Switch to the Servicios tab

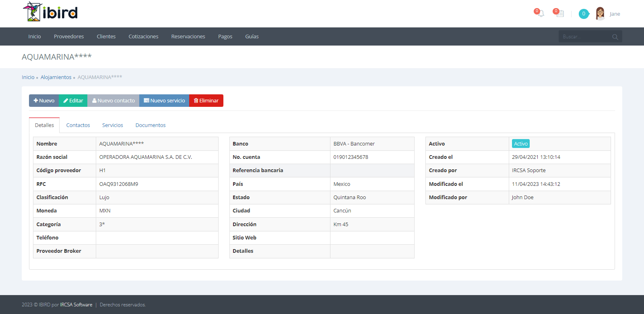coord(113,125)
